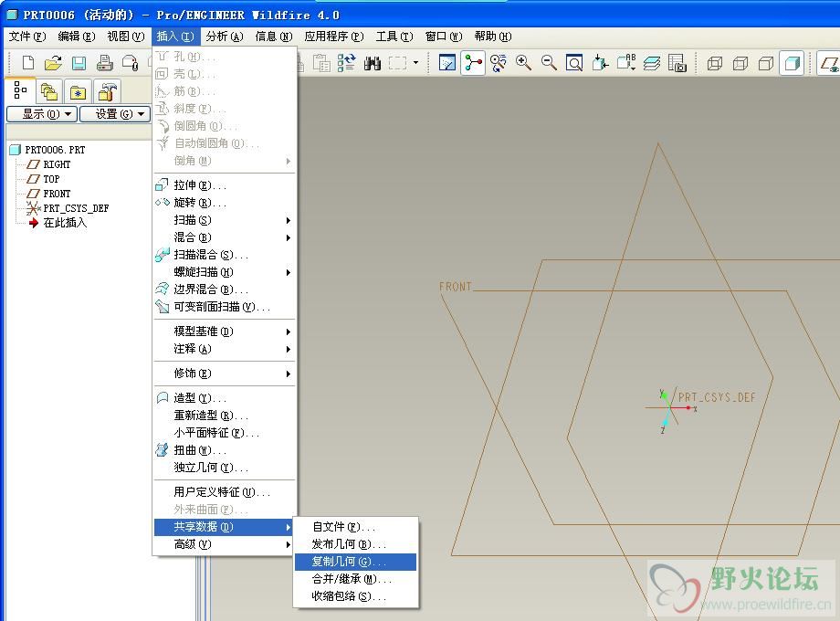Open the 帮助(H) menu

click(493, 37)
